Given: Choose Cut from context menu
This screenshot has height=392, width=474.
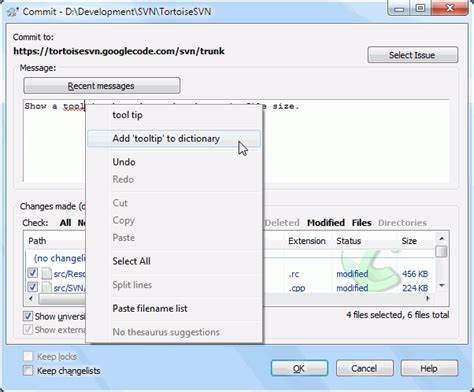Looking at the screenshot, I should (174, 203).
